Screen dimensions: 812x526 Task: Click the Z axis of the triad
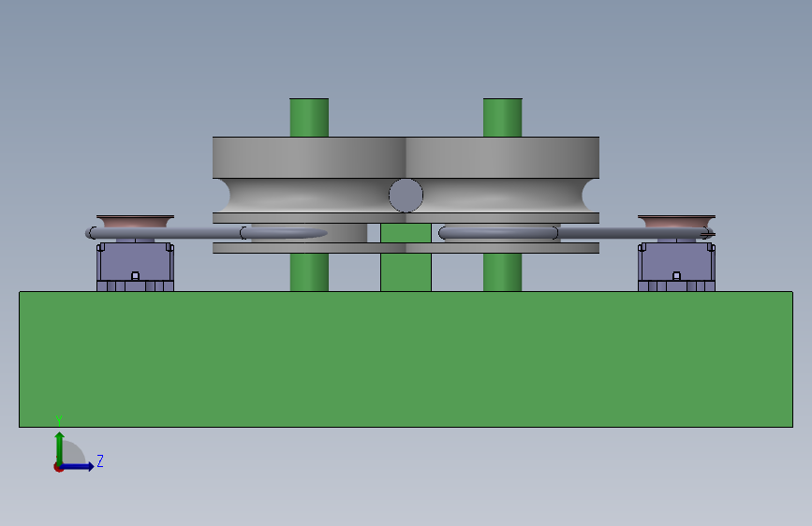coord(78,466)
